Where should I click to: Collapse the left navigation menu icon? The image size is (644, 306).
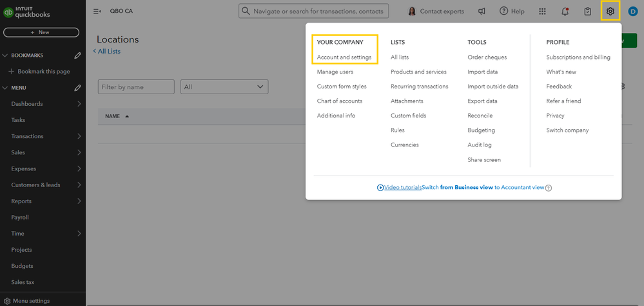[x=97, y=12]
